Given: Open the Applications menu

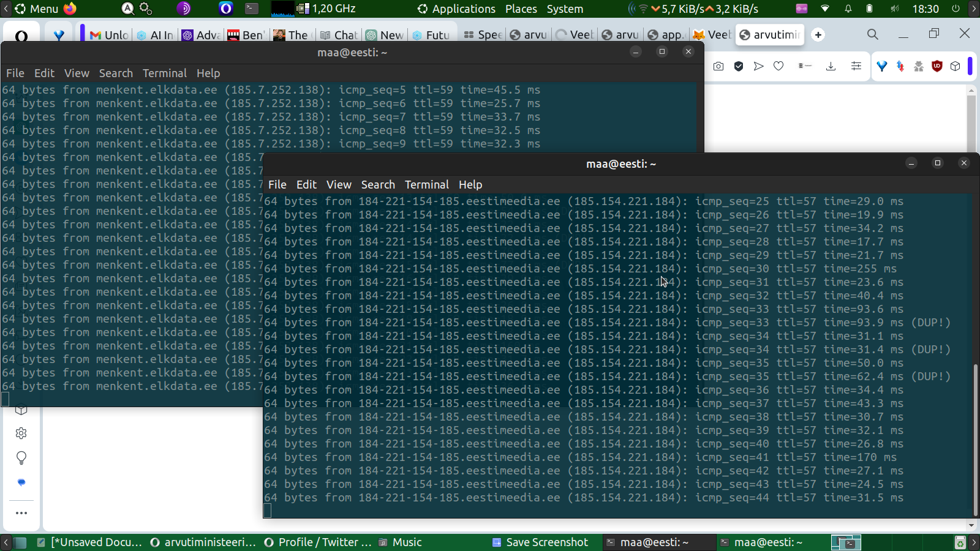Looking at the screenshot, I should [457, 9].
